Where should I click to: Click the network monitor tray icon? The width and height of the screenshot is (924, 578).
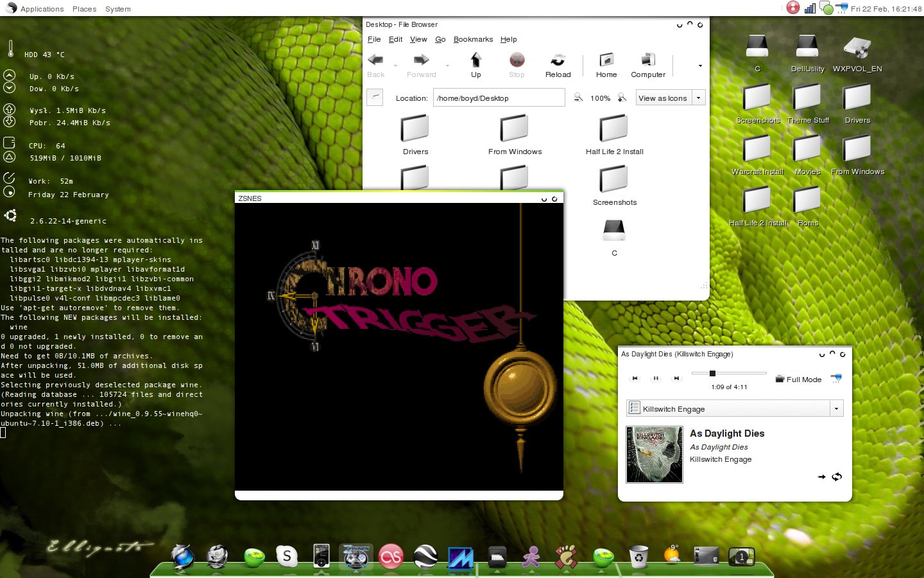[810, 8]
